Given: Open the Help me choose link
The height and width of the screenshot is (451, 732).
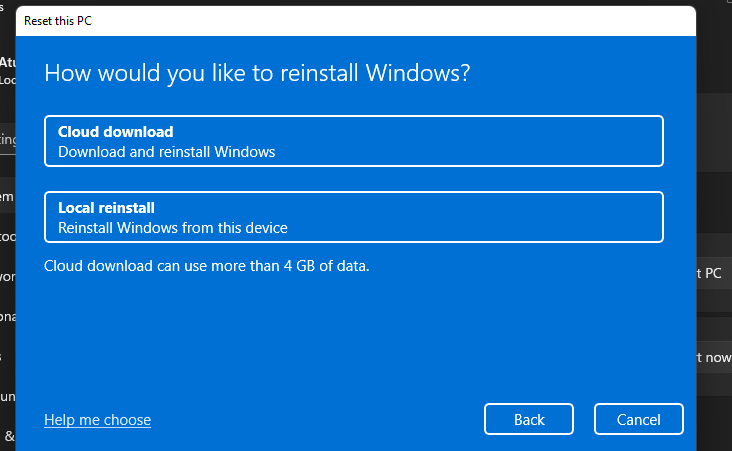Looking at the screenshot, I should (97, 420).
